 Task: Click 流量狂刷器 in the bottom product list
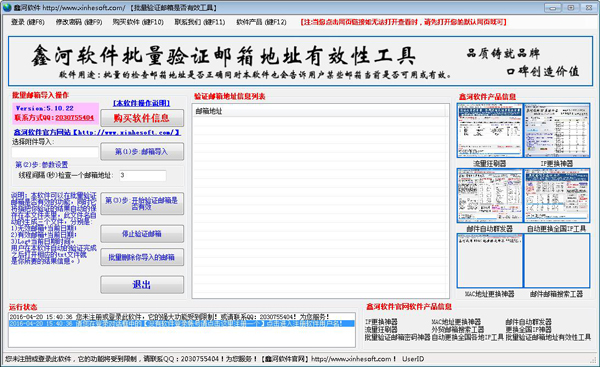tap(381, 329)
